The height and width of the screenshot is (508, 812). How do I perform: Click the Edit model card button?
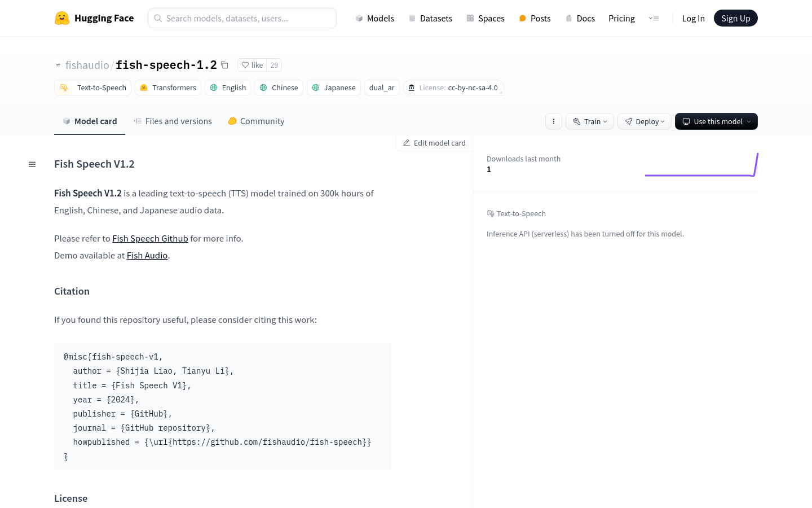tap(434, 143)
